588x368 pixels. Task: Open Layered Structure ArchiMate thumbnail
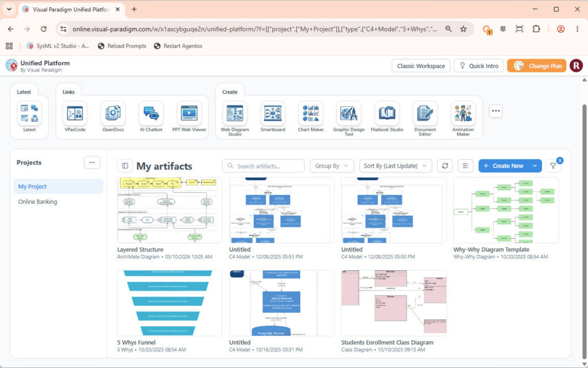169,210
